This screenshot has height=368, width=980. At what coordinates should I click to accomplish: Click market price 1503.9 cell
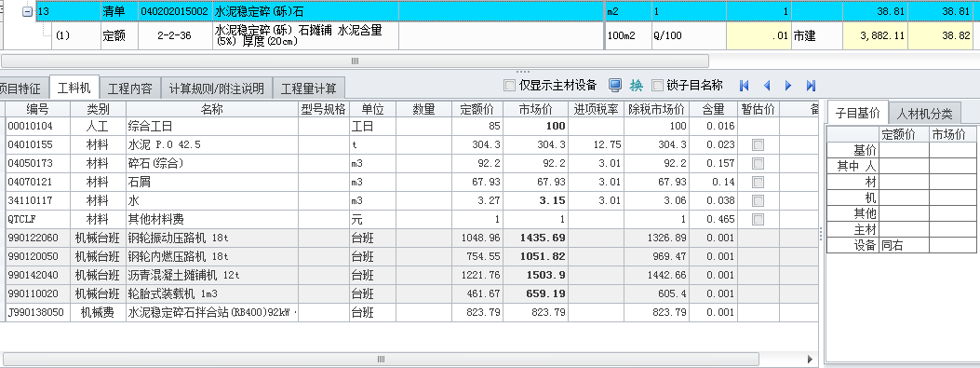pyautogui.click(x=535, y=276)
